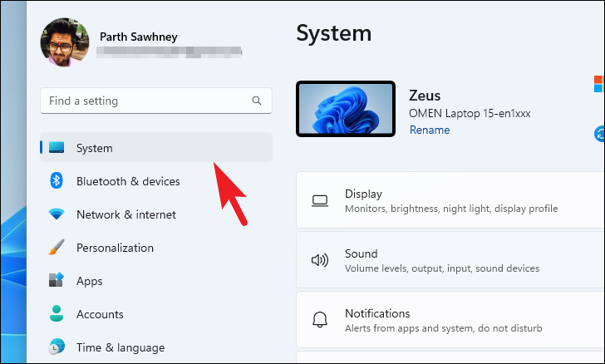Click the System page heading

point(334,33)
